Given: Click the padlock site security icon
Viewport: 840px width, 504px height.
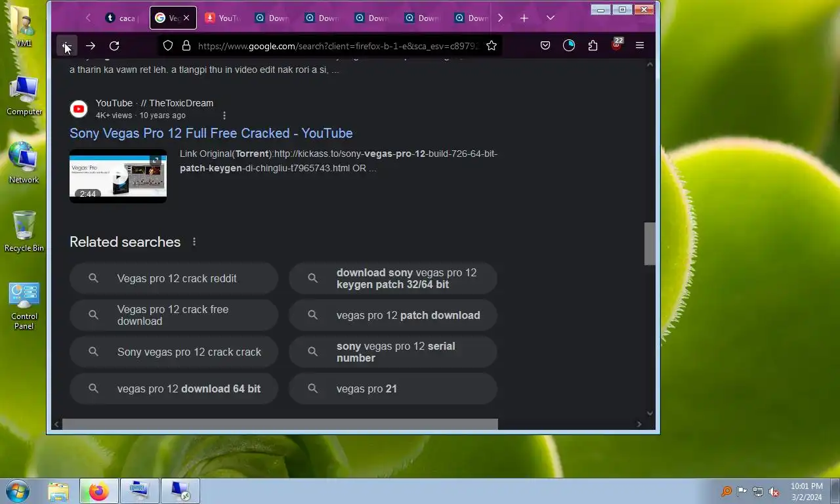Looking at the screenshot, I should click(x=186, y=46).
